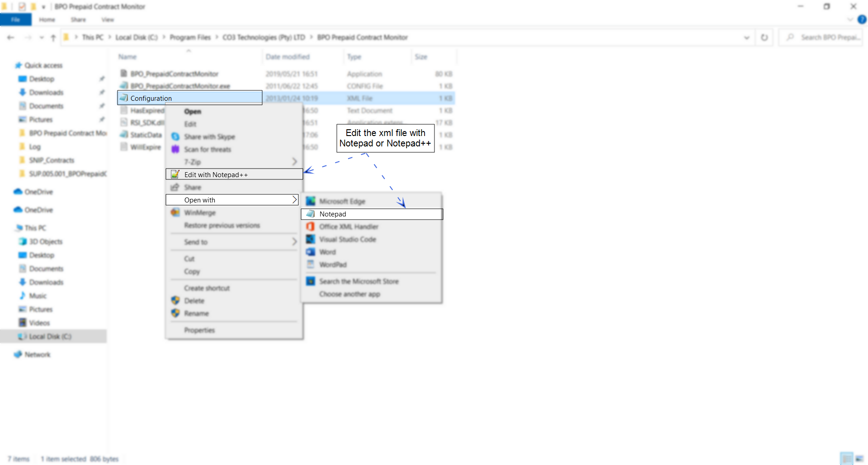Click the breadcrumb chevron right after Program Files
This screenshot has height=465, width=868.
coord(217,38)
